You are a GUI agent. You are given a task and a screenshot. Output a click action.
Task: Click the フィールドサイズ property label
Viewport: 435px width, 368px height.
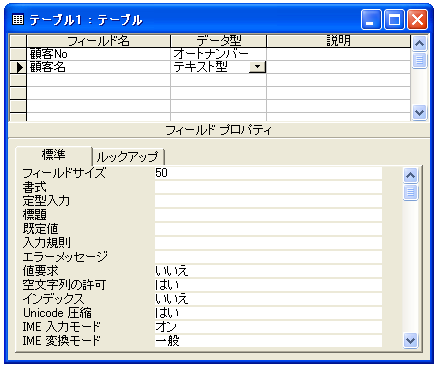64,173
